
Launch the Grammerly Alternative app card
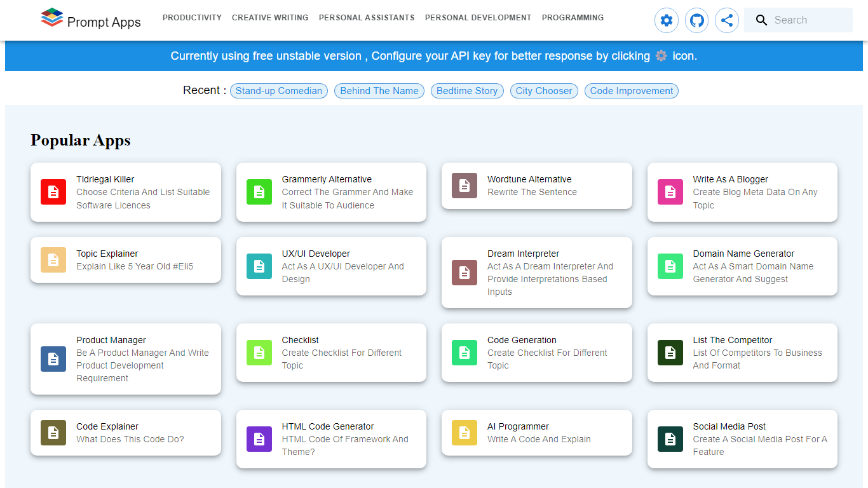331,192
